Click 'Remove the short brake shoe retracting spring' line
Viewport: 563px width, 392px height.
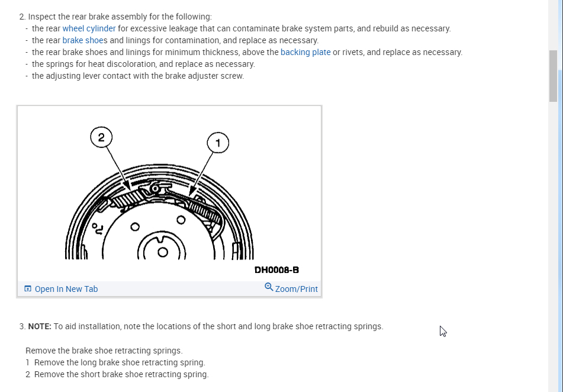pos(121,374)
